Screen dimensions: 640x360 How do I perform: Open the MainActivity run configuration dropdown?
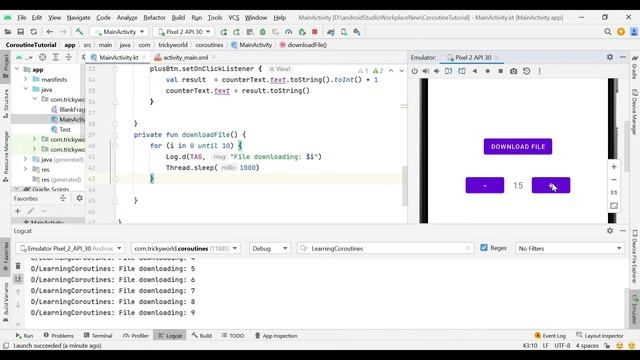click(119, 32)
